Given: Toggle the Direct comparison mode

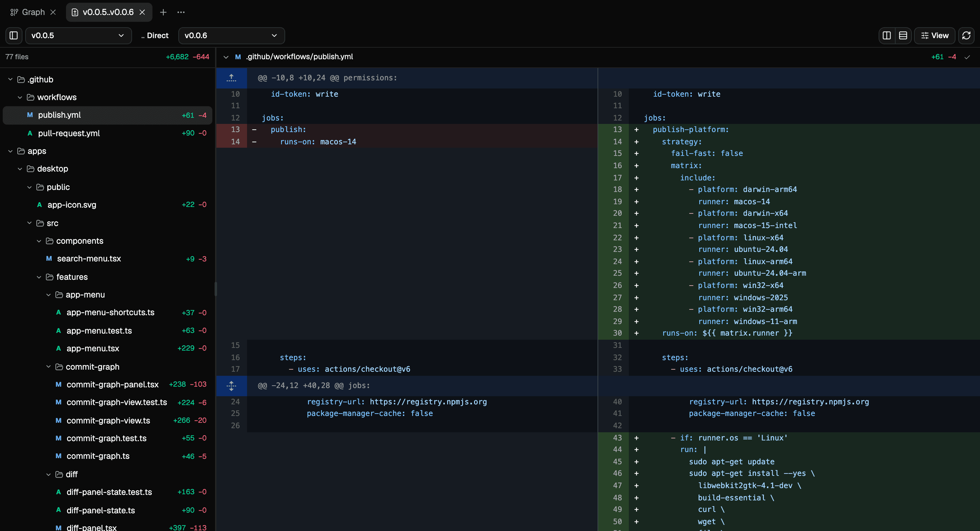Looking at the screenshot, I should (155, 35).
